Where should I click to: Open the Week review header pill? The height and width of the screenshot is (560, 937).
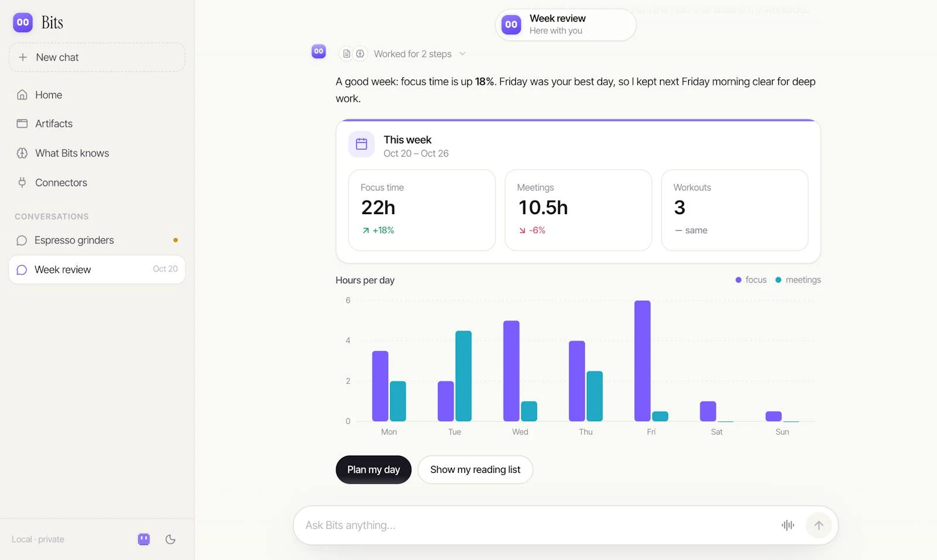click(x=566, y=25)
